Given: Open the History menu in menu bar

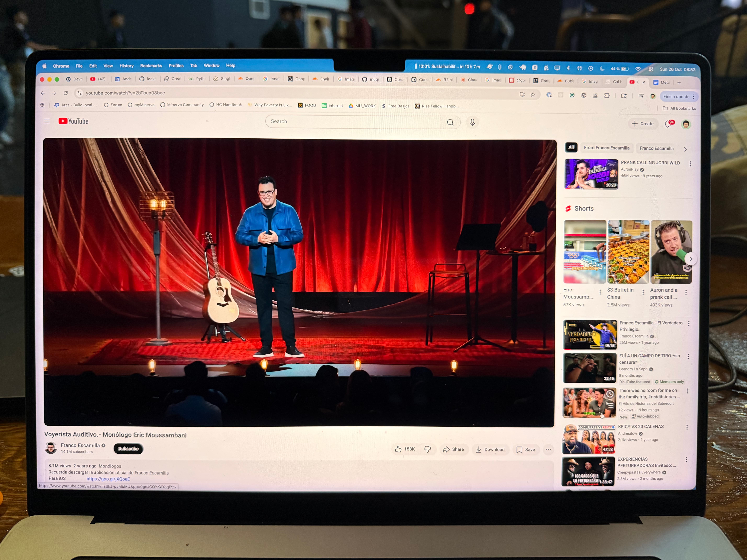Looking at the screenshot, I should 126,66.
